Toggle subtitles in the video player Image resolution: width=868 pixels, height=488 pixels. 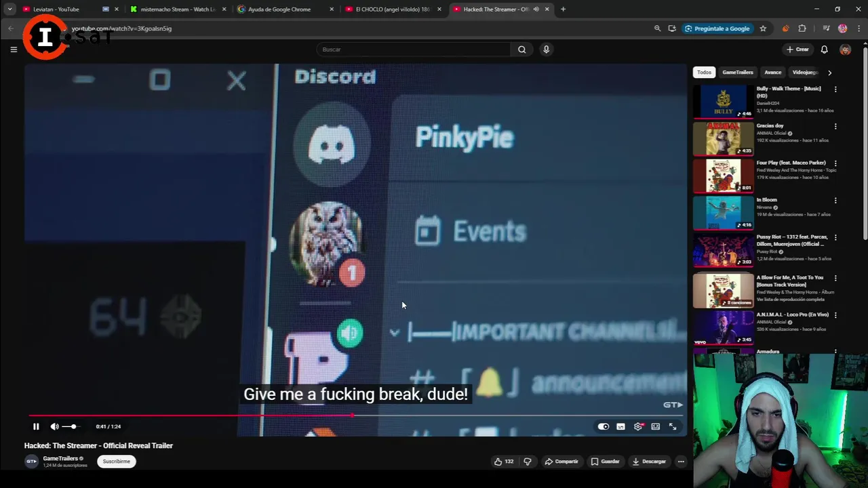[620, 426]
